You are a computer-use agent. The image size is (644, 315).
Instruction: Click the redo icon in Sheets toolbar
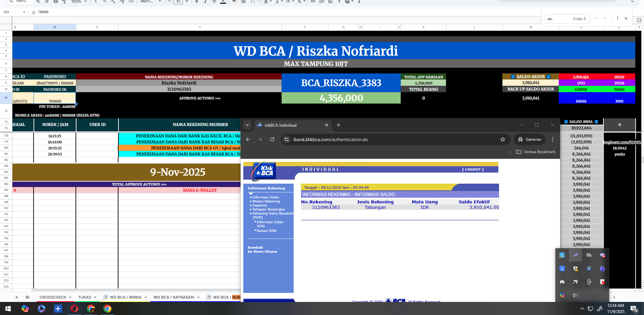[x=47, y=2]
